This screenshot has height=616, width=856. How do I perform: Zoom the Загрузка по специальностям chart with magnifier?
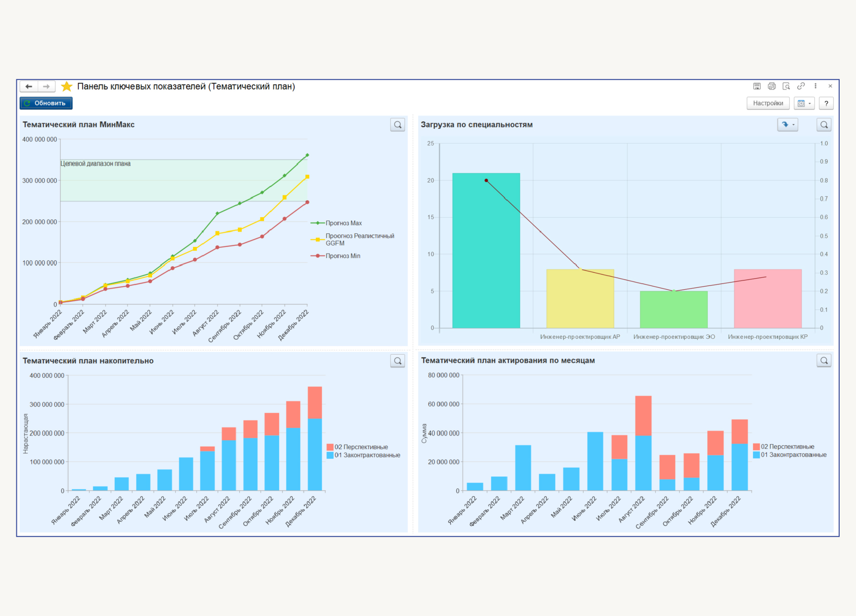(x=824, y=125)
